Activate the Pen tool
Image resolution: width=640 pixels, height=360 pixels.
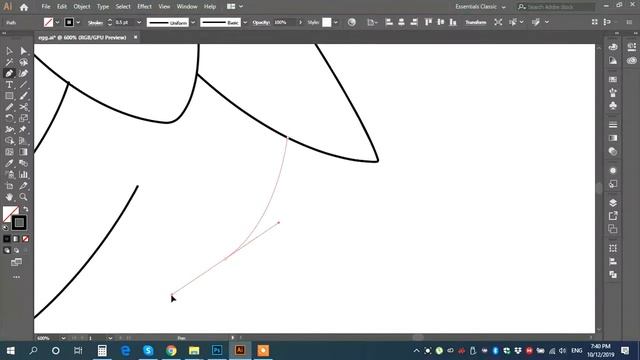point(9,73)
